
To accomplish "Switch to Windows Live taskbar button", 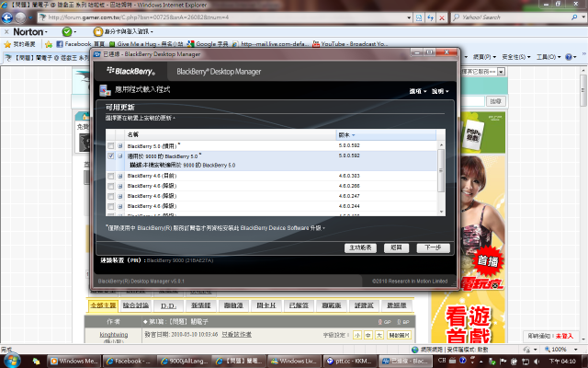I will [x=294, y=362].
